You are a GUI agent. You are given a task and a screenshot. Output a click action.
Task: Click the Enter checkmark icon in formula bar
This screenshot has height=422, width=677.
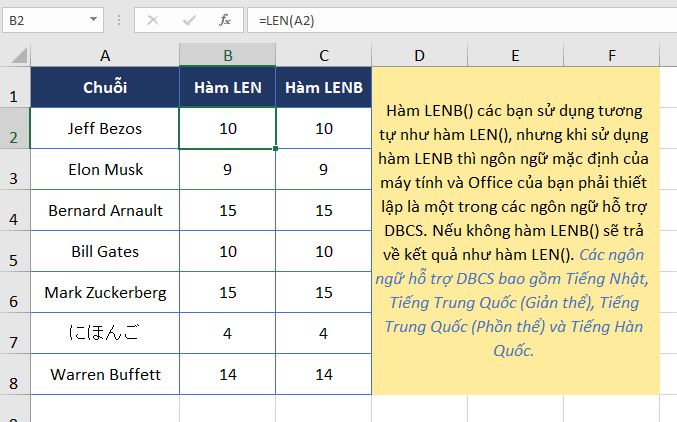pos(189,20)
